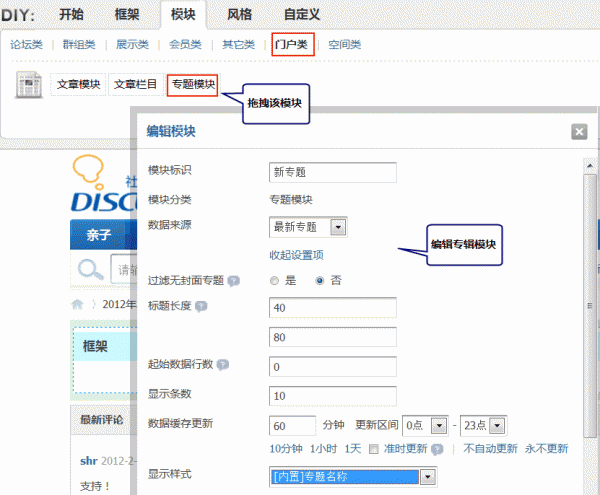Click help icon next to 起始数据行数

pos(222,363)
